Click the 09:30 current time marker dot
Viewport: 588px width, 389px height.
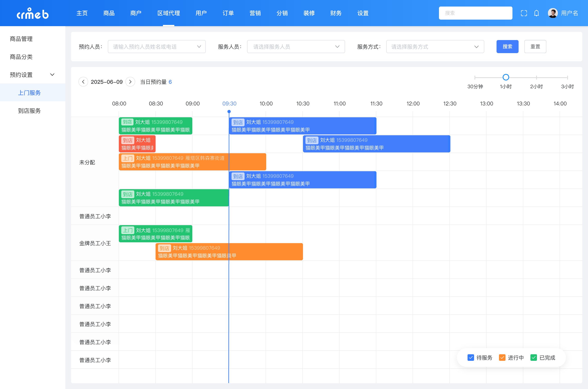[229, 112]
